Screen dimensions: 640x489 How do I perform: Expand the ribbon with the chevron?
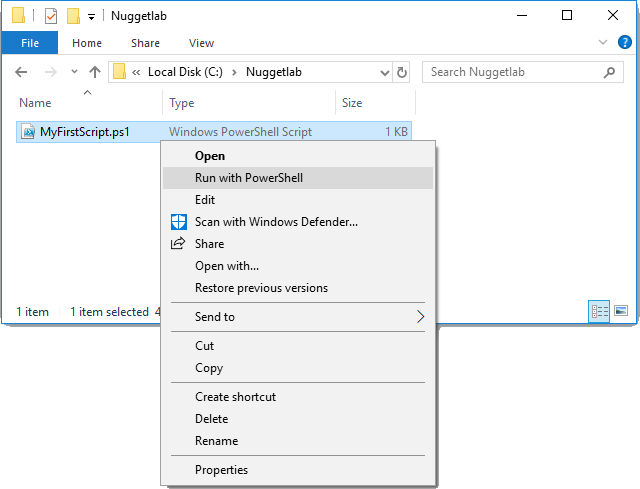pos(602,42)
